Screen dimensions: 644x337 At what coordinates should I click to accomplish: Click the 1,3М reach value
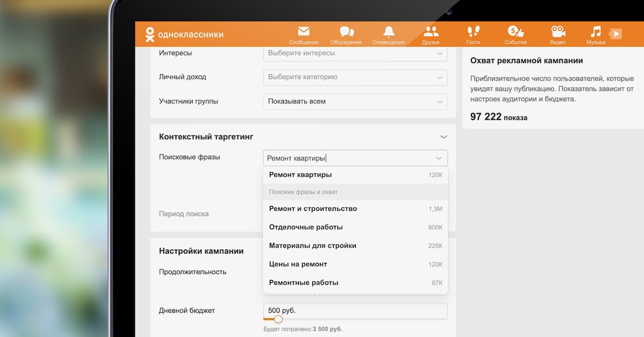[435, 209]
